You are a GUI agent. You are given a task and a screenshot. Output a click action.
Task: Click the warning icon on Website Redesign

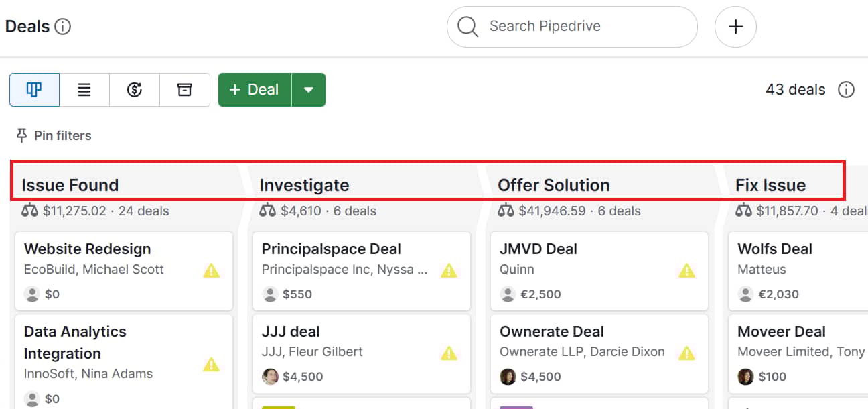212,270
